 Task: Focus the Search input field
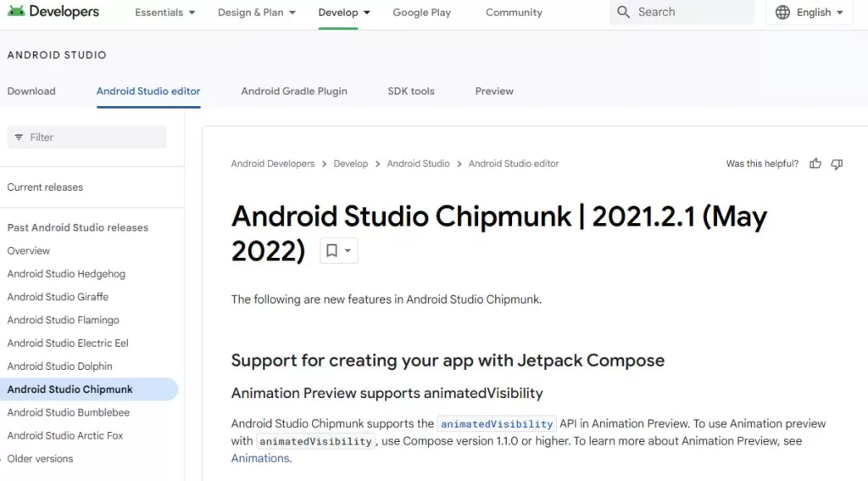682,12
